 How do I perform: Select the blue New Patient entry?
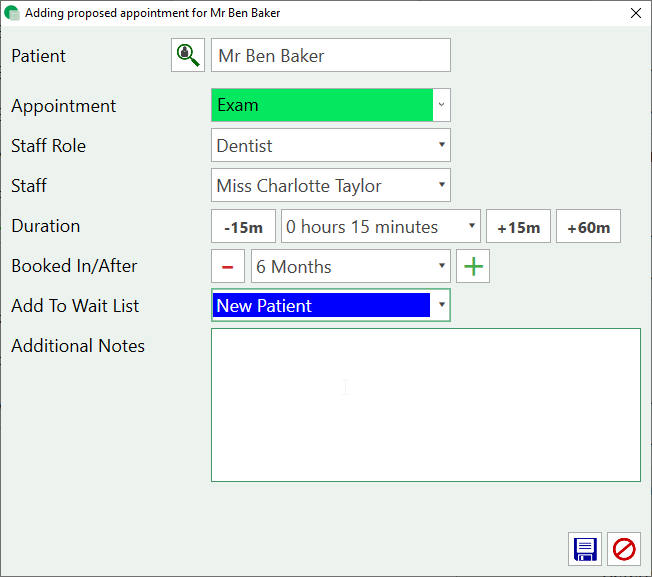point(321,305)
